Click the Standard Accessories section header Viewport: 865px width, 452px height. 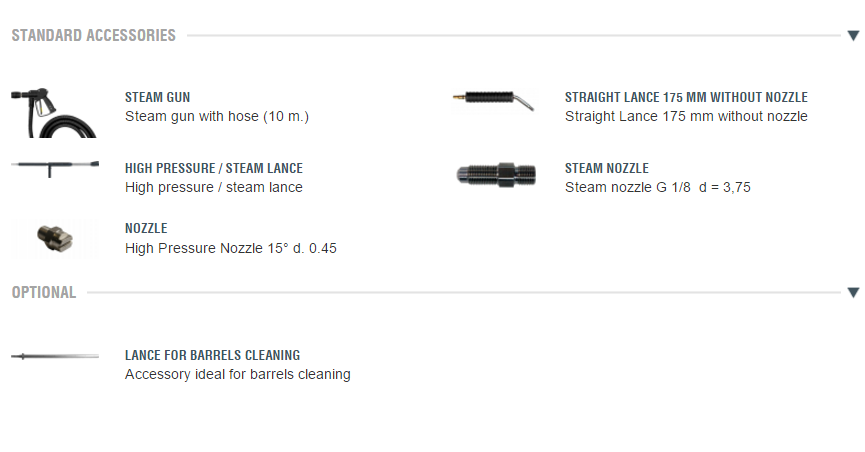[x=94, y=36]
